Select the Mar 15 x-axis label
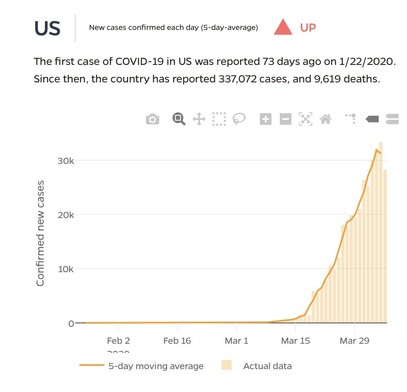Image resolution: width=407 pixels, height=392 pixels. click(x=295, y=341)
